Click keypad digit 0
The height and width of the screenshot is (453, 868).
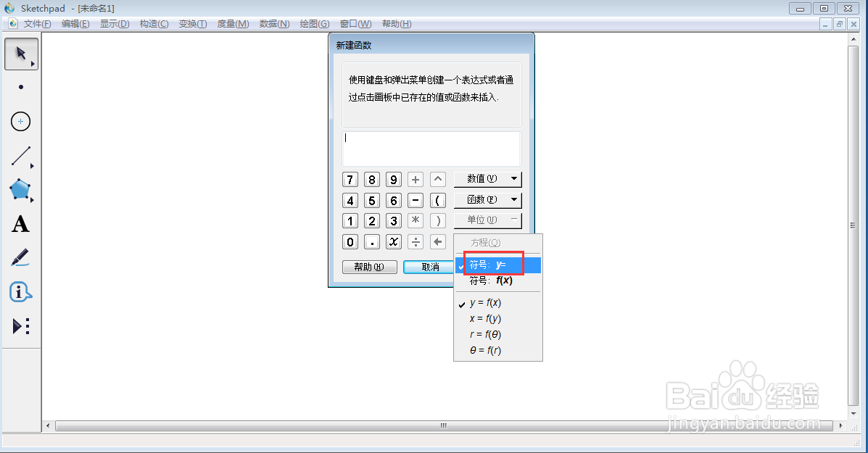point(350,241)
